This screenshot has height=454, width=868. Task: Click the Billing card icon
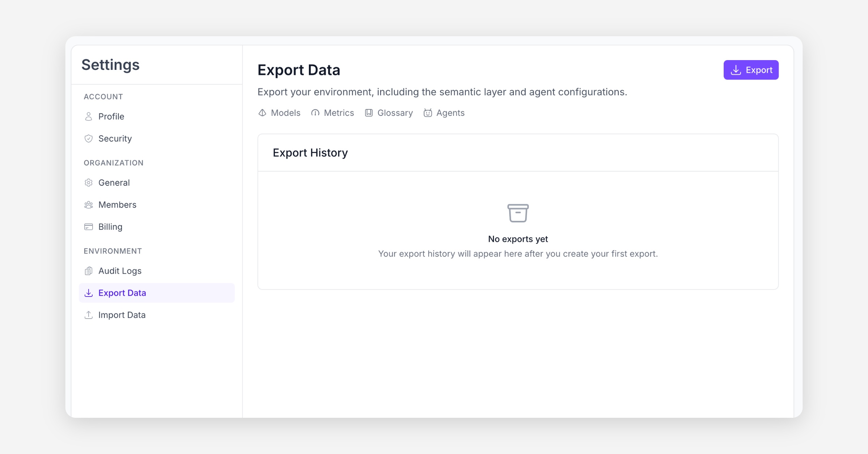88,227
